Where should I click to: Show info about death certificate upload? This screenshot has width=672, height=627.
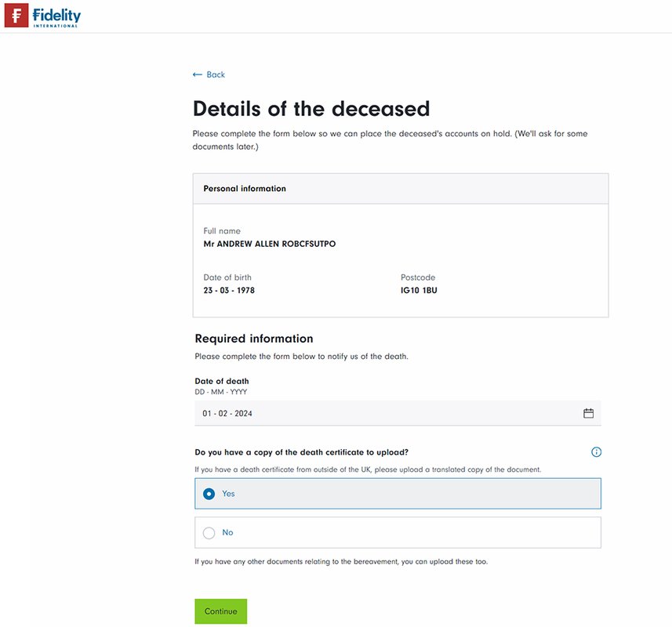(x=596, y=452)
